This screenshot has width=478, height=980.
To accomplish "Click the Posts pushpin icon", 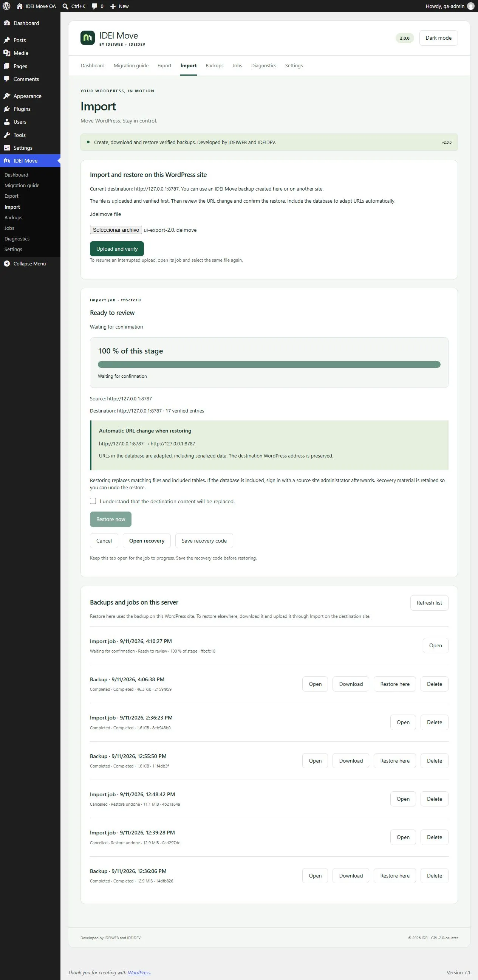I will tap(7, 40).
